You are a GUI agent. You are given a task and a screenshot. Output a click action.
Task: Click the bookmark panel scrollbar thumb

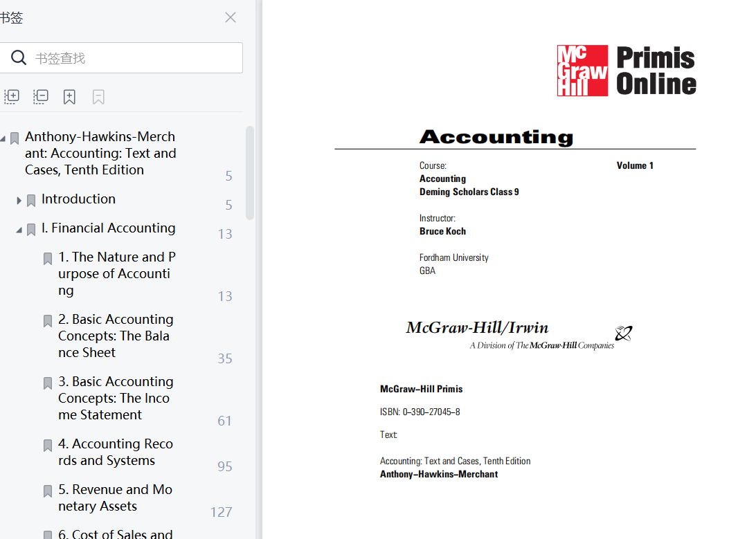[x=250, y=173]
